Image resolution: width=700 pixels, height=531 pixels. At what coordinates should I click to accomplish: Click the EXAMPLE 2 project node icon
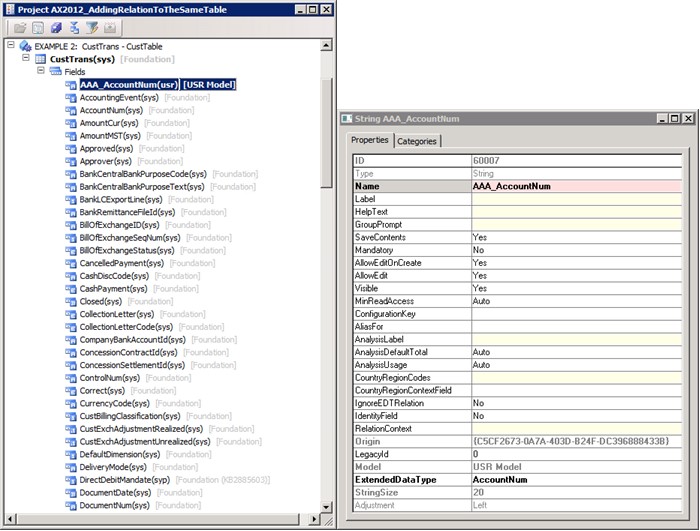25,47
